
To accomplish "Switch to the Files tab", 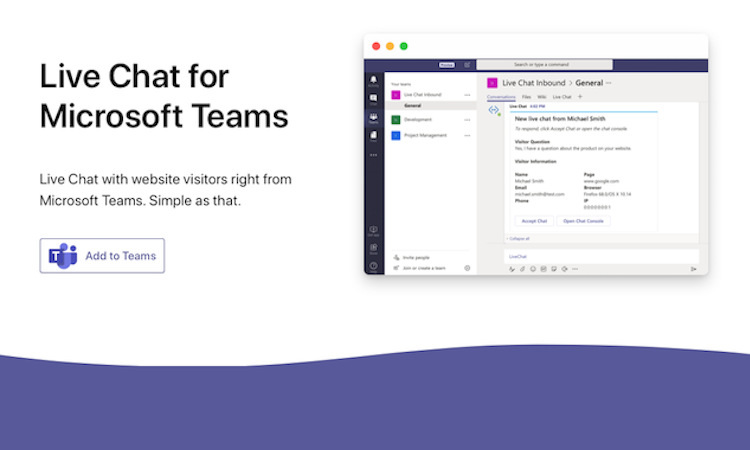I will coord(526,97).
